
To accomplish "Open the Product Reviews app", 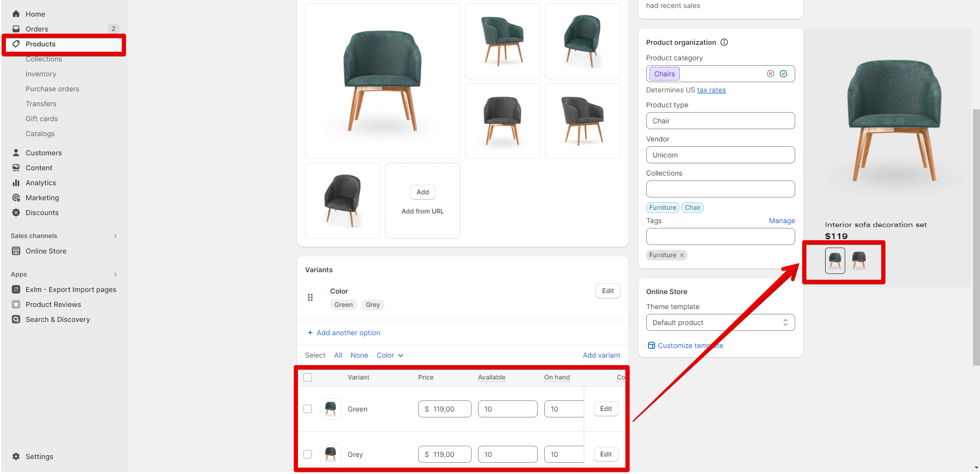I will 53,304.
